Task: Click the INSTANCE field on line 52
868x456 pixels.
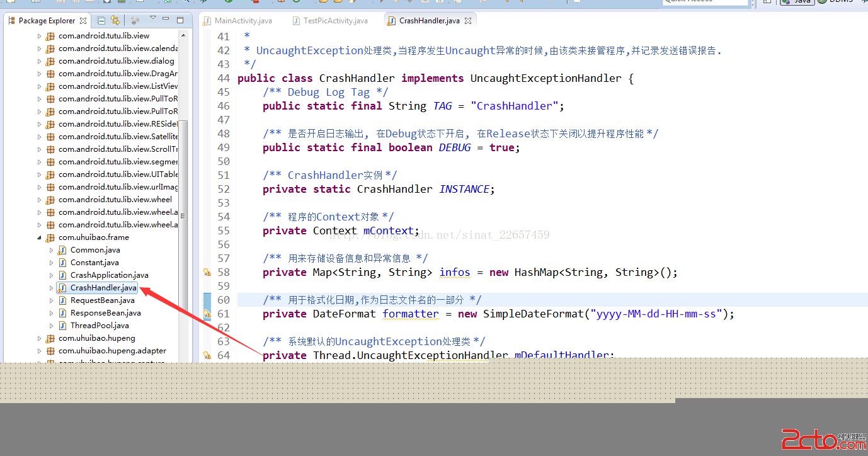Action: pyautogui.click(x=464, y=189)
